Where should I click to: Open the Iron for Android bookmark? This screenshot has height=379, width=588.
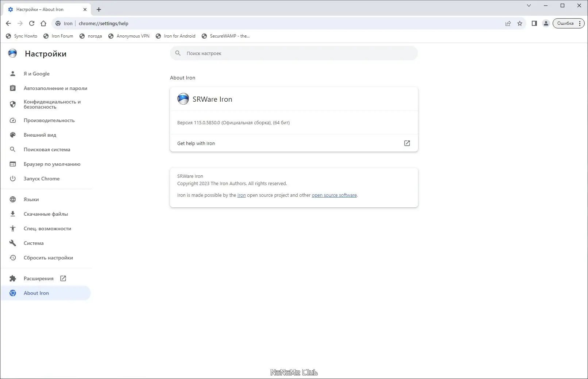[x=175, y=36]
